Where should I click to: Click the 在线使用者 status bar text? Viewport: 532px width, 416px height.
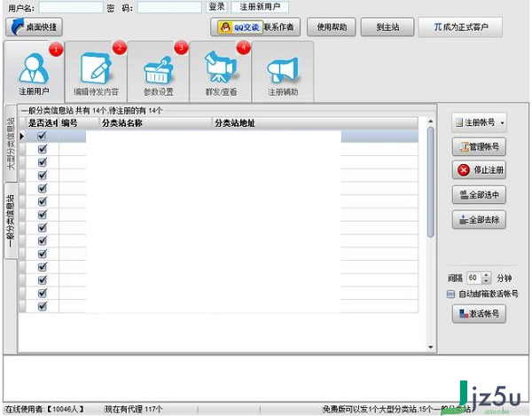pyautogui.click(x=44, y=409)
